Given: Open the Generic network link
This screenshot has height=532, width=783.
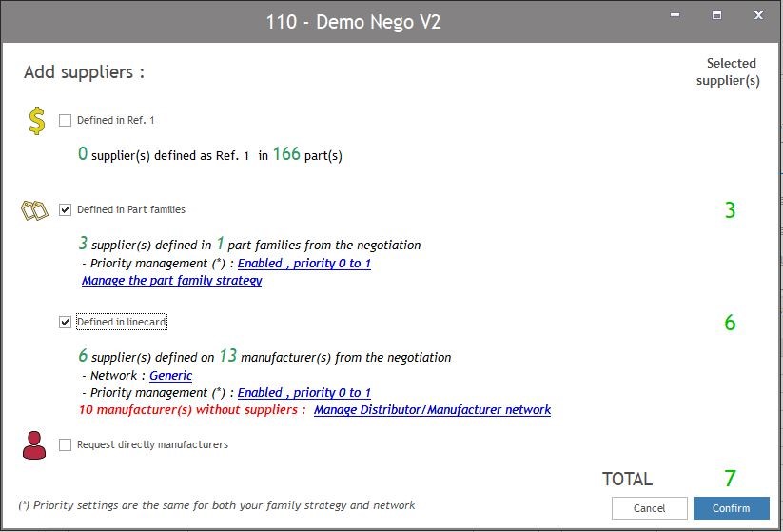Looking at the screenshot, I should click(170, 376).
